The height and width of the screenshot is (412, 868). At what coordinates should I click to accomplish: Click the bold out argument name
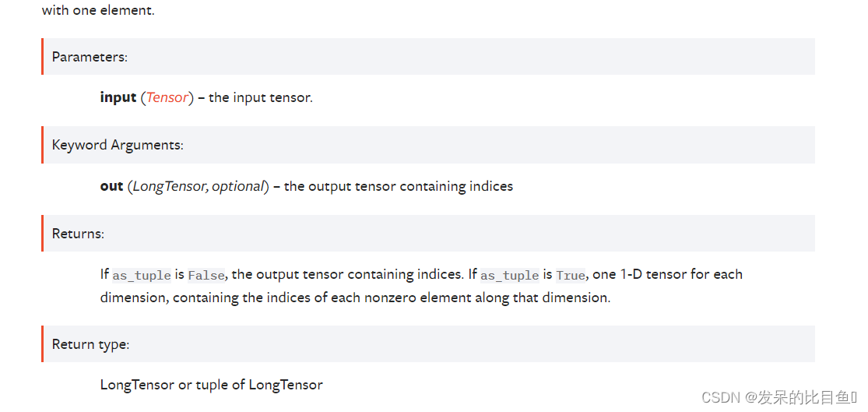111,187
